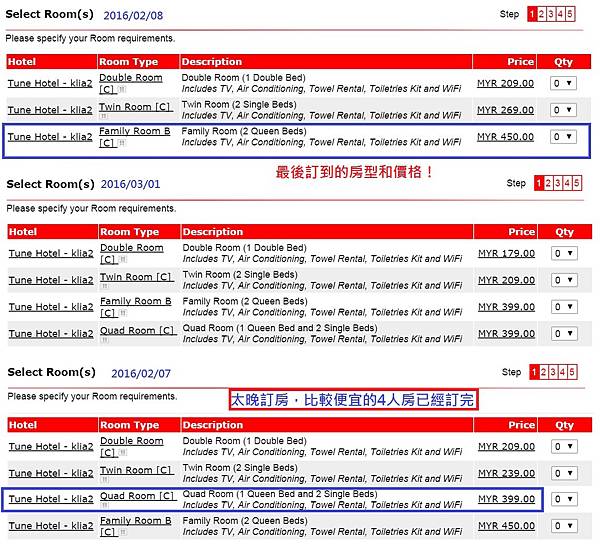Open Double Room [C] link in 2016/02/08 table
This screenshot has width=600, height=547.
pos(130,83)
